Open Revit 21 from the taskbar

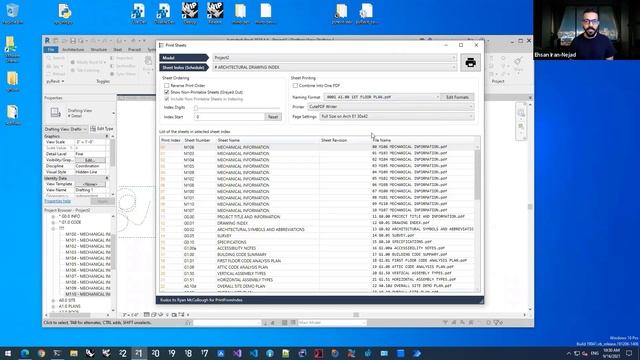[139, 353]
